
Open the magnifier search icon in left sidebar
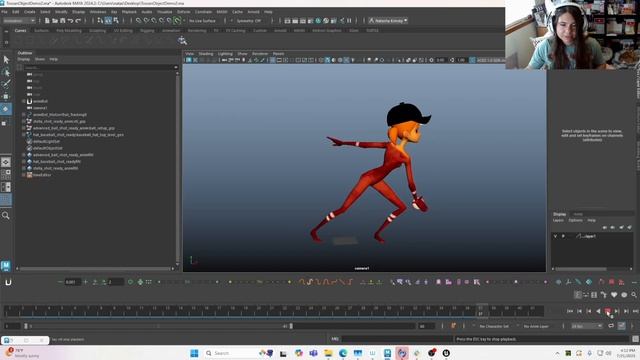6,216
